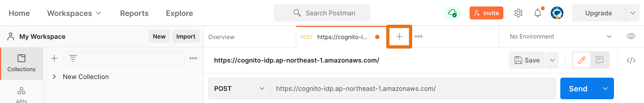The width and height of the screenshot is (644, 103).
Task: Open tab options three-dots menu
Action: pyautogui.click(x=419, y=36)
